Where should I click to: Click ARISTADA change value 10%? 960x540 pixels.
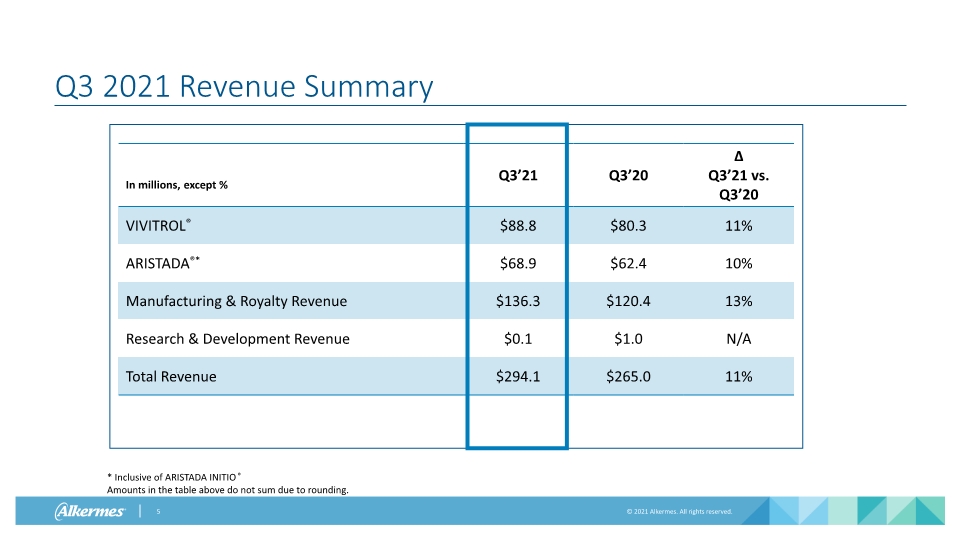click(738, 263)
